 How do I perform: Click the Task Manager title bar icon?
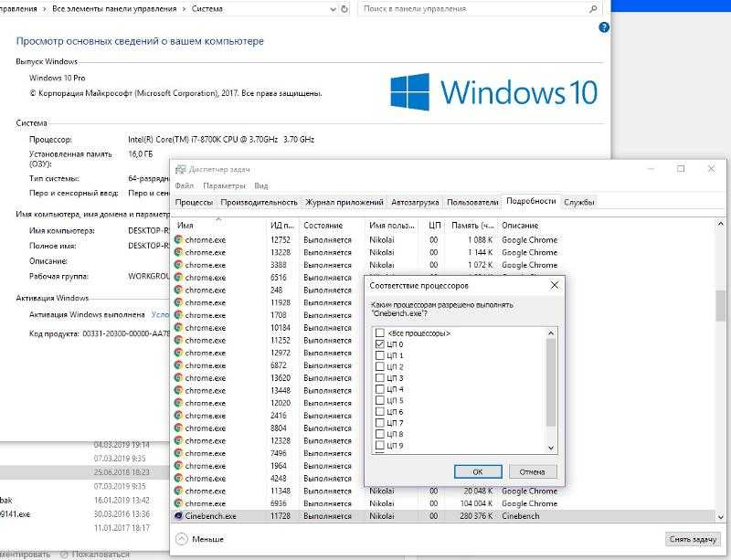[180, 169]
